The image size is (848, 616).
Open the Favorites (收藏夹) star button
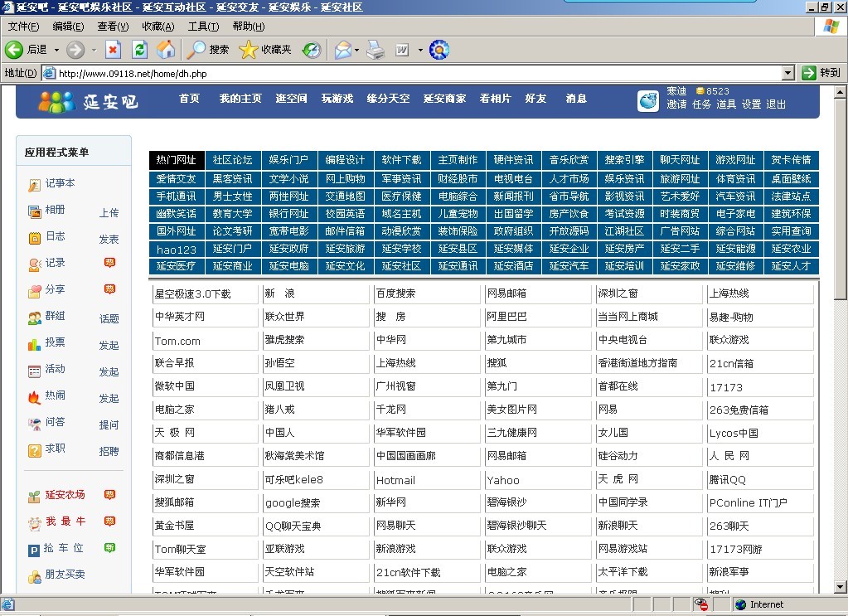265,50
